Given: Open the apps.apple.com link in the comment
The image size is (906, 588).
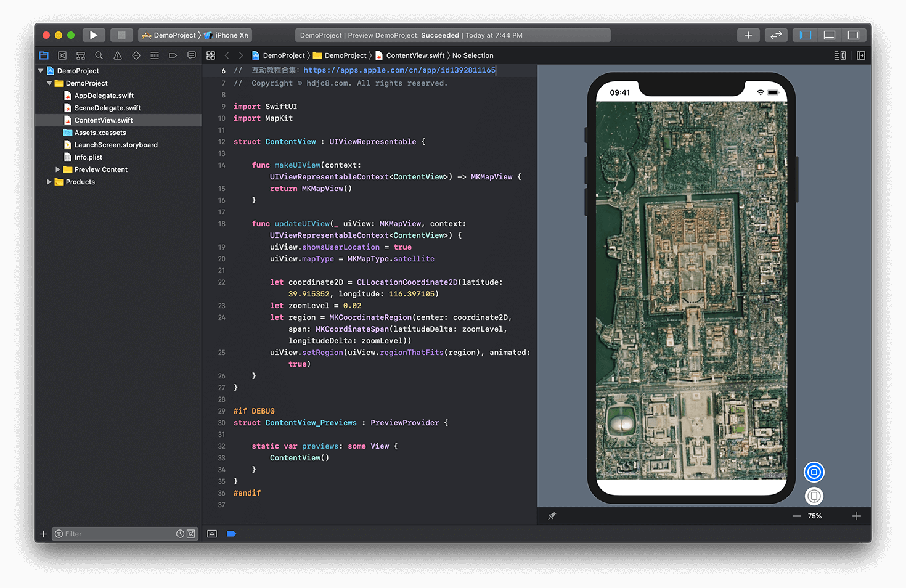Looking at the screenshot, I should [399, 70].
